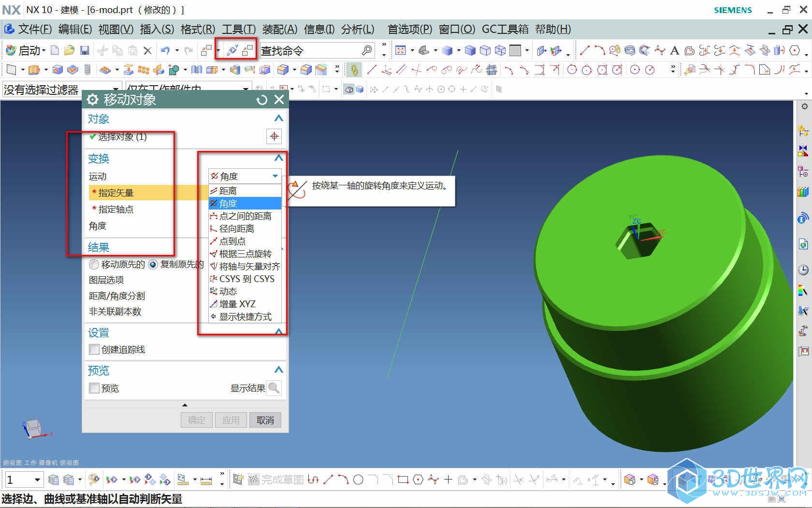The image size is (812, 508).
Task: Undo the last action
Action: [x=165, y=50]
